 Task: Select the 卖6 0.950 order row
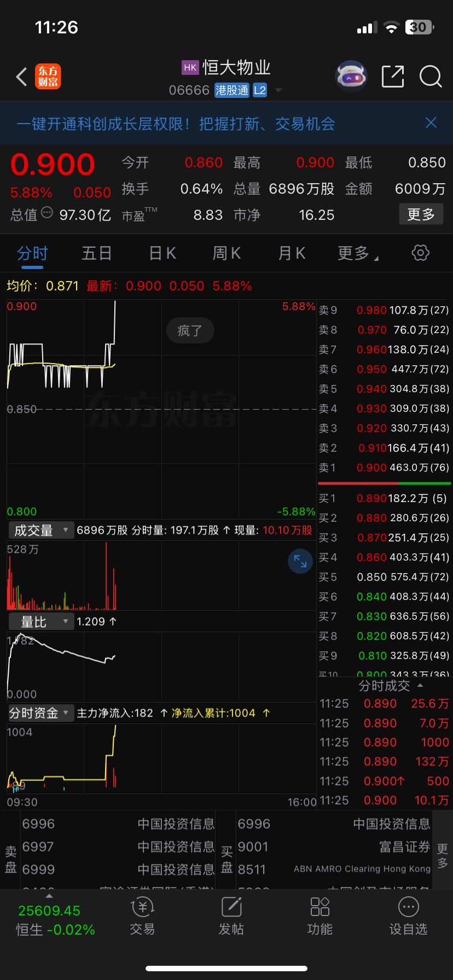coord(384,369)
